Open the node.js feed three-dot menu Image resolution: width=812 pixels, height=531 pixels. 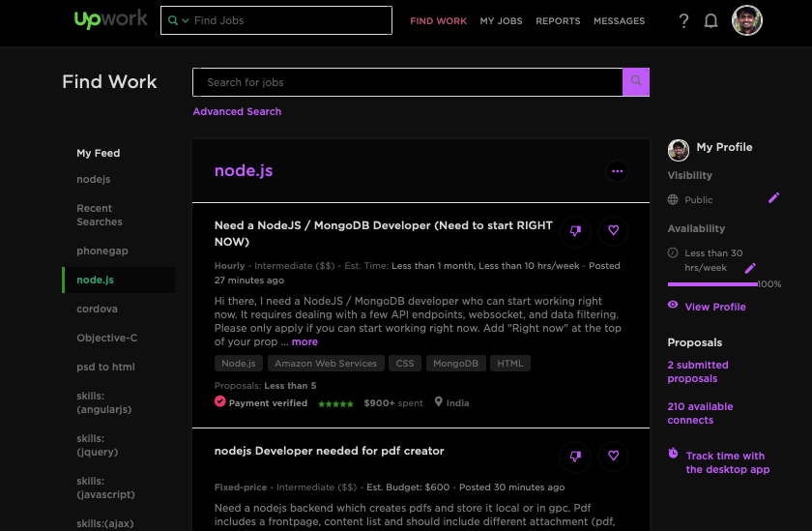(617, 171)
